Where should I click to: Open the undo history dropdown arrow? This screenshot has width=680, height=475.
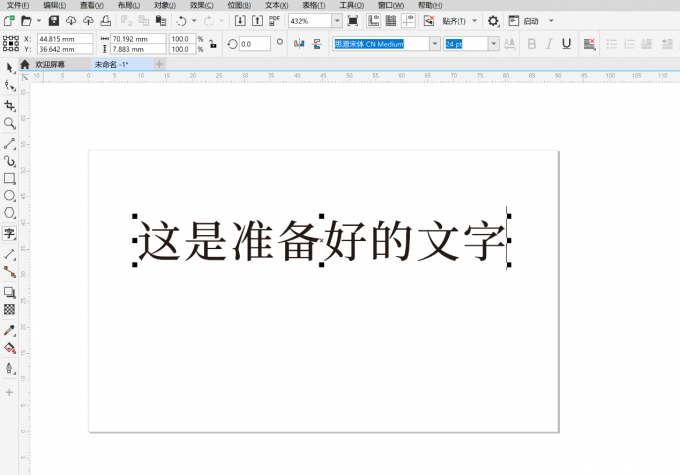coord(194,21)
